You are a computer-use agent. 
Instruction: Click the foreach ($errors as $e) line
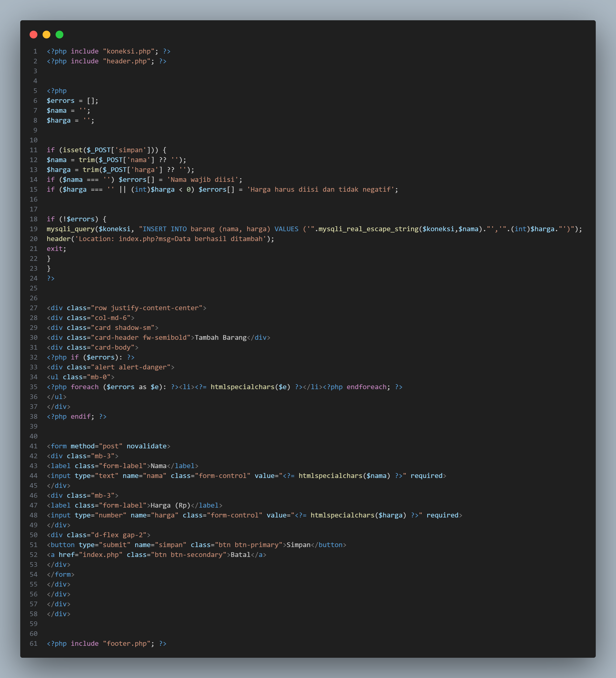pos(225,387)
